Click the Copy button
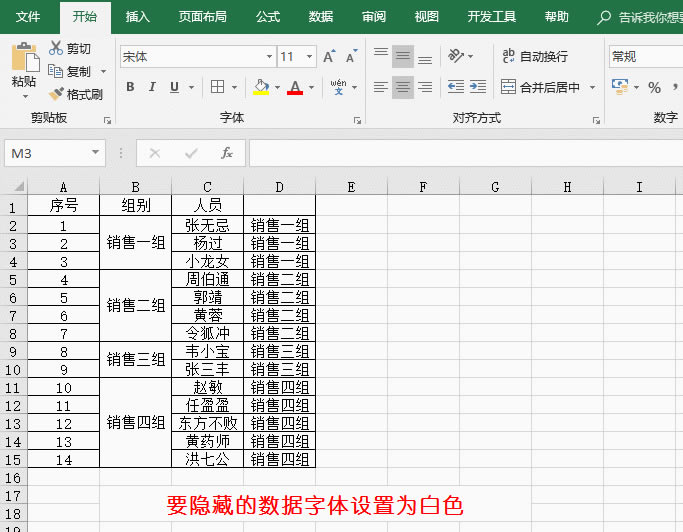683x532 pixels. pyautogui.click(x=70, y=71)
